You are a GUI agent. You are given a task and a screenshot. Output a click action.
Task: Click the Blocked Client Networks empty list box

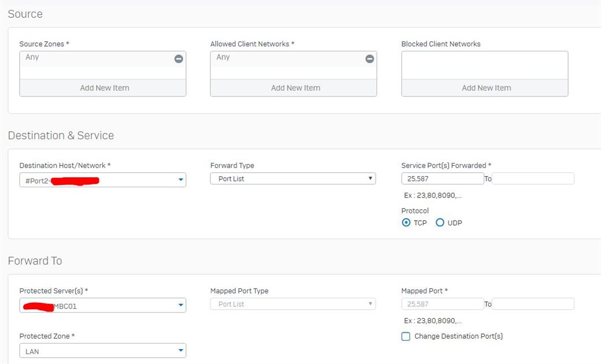click(x=485, y=65)
